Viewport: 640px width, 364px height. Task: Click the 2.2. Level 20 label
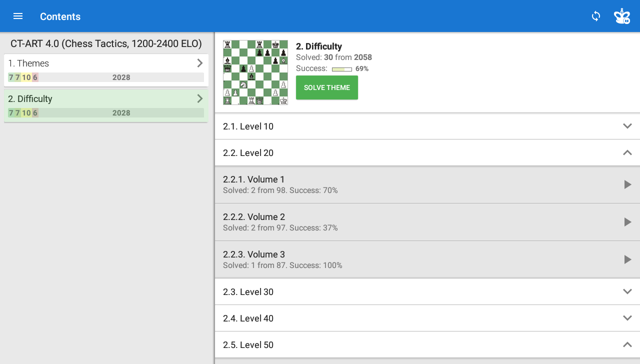coord(248,153)
